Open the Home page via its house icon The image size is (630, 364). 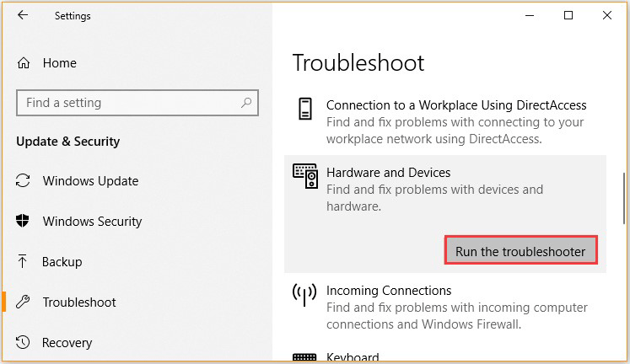[x=24, y=63]
